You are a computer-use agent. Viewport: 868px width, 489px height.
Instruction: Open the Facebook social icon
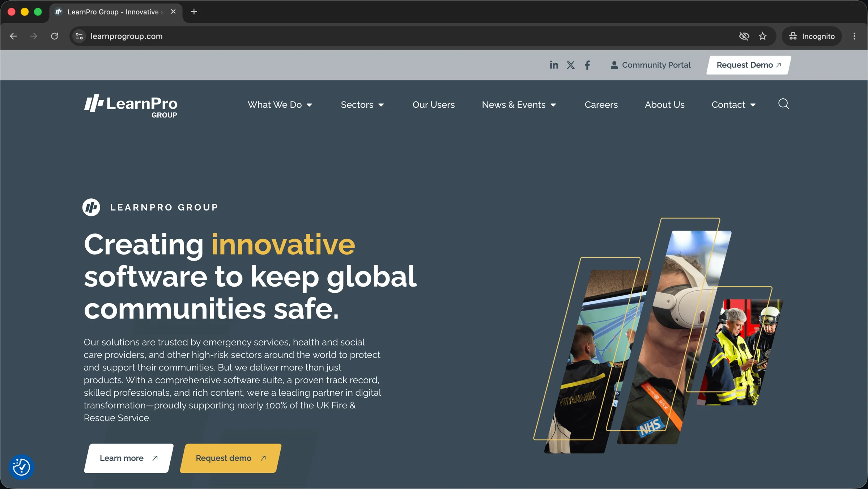click(587, 65)
